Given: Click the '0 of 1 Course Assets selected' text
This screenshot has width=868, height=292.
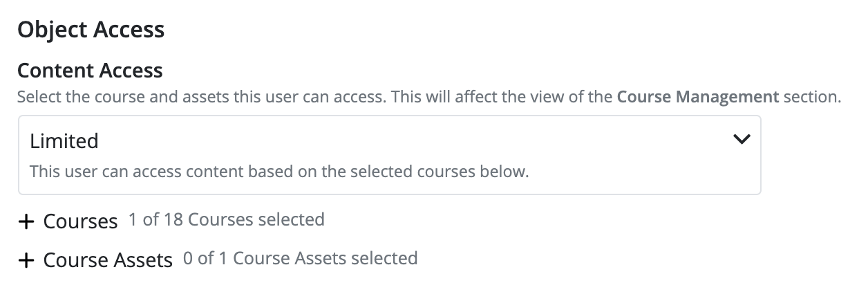Looking at the screenshot, I should [300, 259].
